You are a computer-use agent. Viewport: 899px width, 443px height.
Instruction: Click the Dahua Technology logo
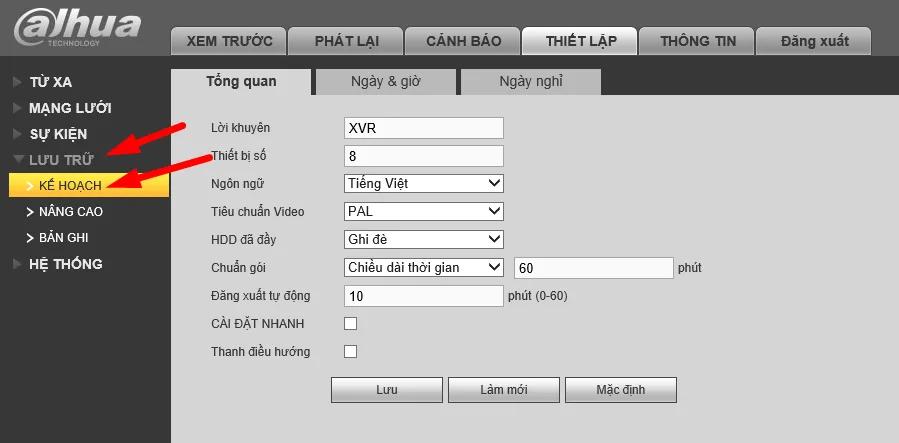click(78, 27)
